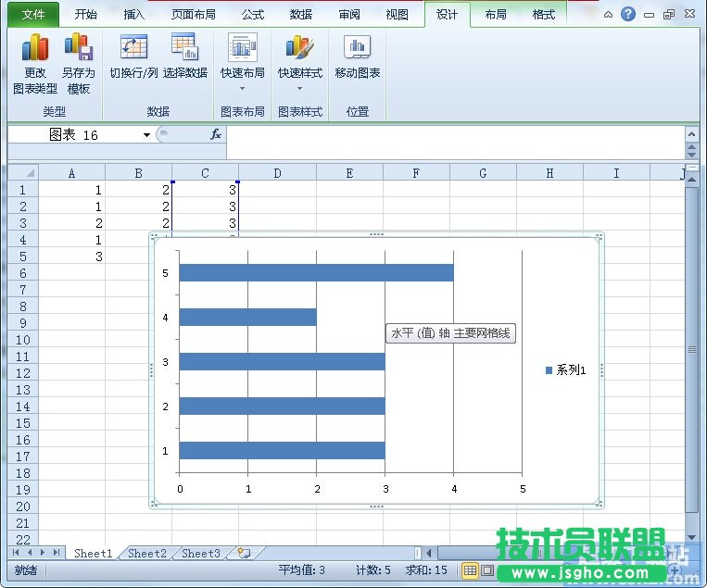Switch to Normal view in the status bar
Image resolution: width=707 pixels, height=588 pixels.
coord(470,570)
